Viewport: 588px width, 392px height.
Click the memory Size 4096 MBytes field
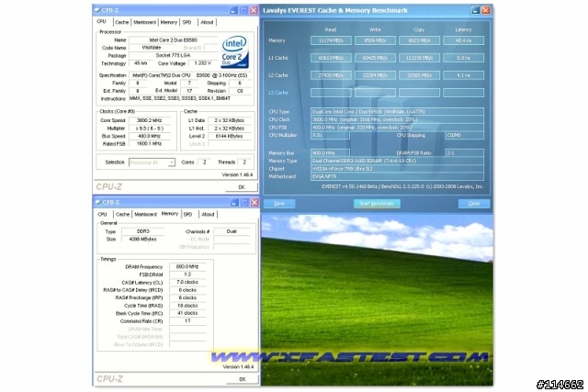tap(143, 239)
